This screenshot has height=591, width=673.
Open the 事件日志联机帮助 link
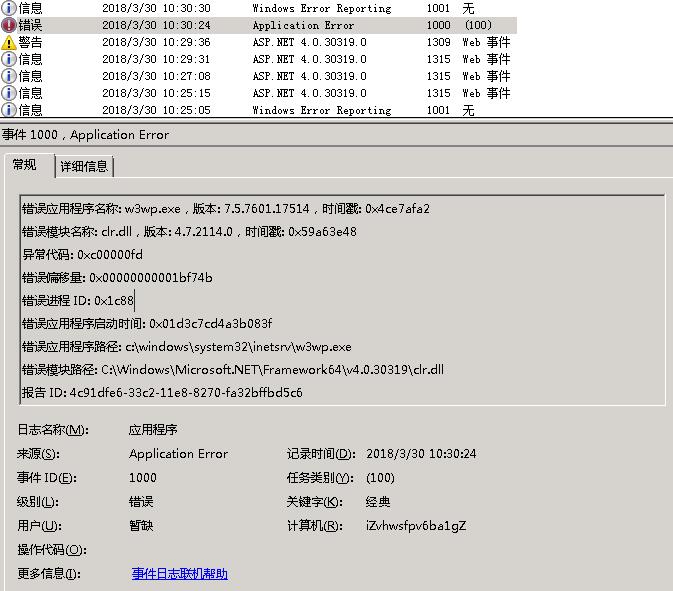pos(180,574)
